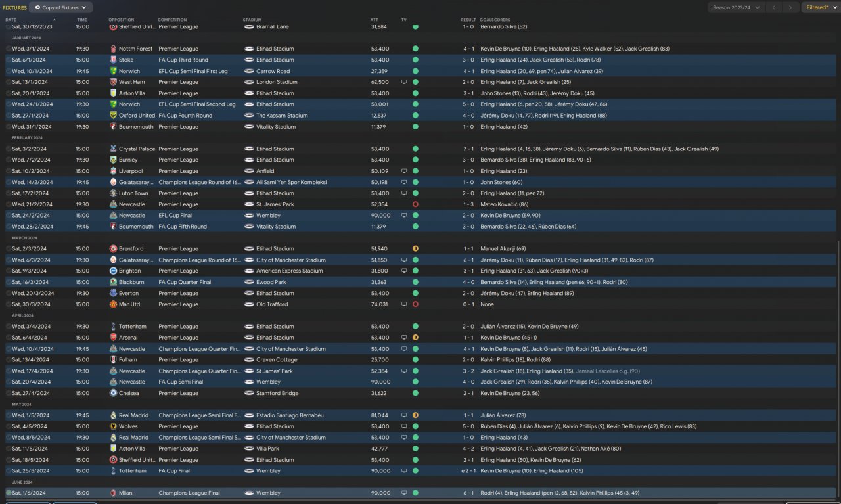Screen dimensions: 841x504
Task: Select the row circle for Wed, 31/1/2024
Action: 9,127
